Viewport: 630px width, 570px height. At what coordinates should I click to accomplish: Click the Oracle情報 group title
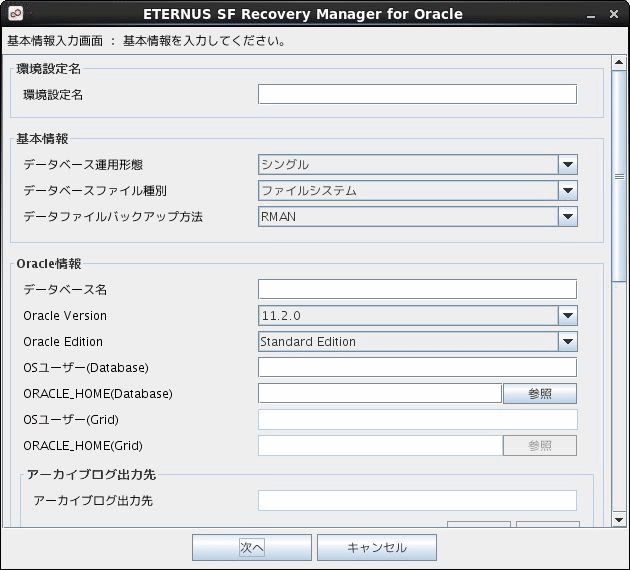[x=49, y=264]
